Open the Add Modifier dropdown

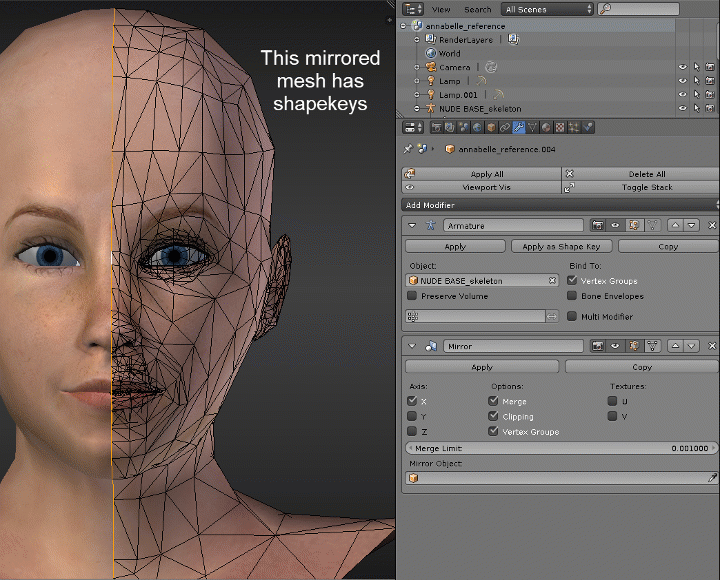(x=558, y=205)
